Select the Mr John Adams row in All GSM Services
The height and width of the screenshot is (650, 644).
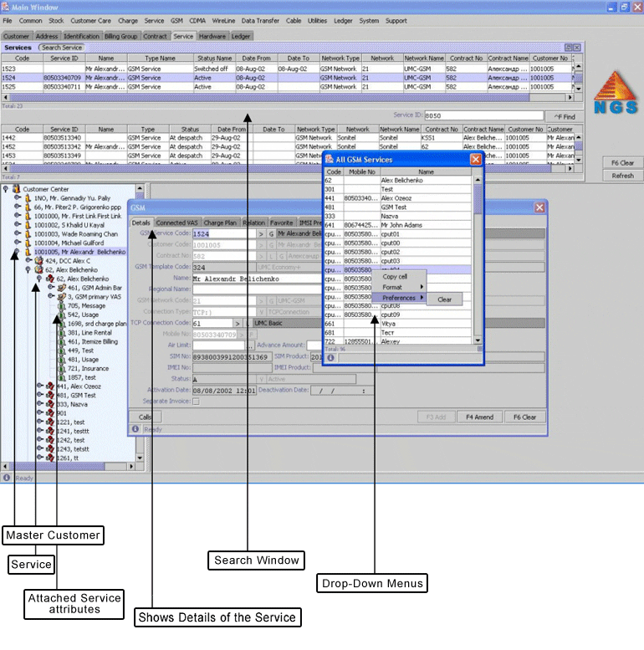(398, 225)
